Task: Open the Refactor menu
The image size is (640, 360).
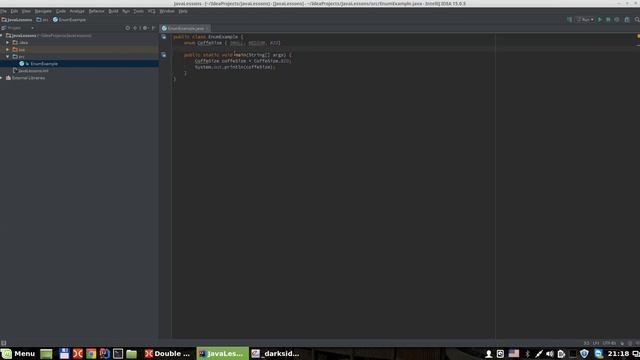Action: 97,11
